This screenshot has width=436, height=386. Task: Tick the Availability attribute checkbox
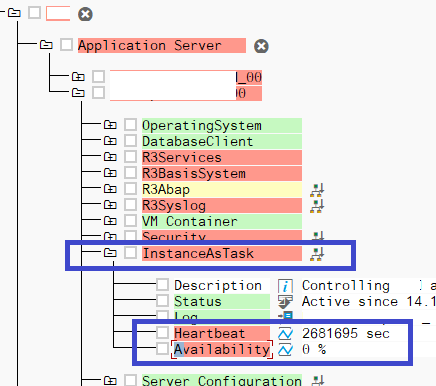[x=162, y=349]
